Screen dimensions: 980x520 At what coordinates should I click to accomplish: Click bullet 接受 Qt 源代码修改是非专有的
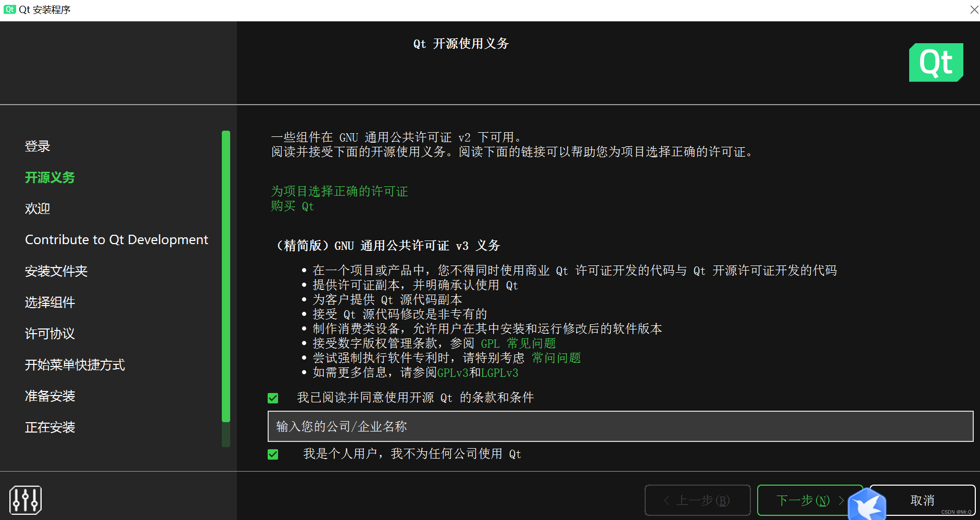pos(400,314)
